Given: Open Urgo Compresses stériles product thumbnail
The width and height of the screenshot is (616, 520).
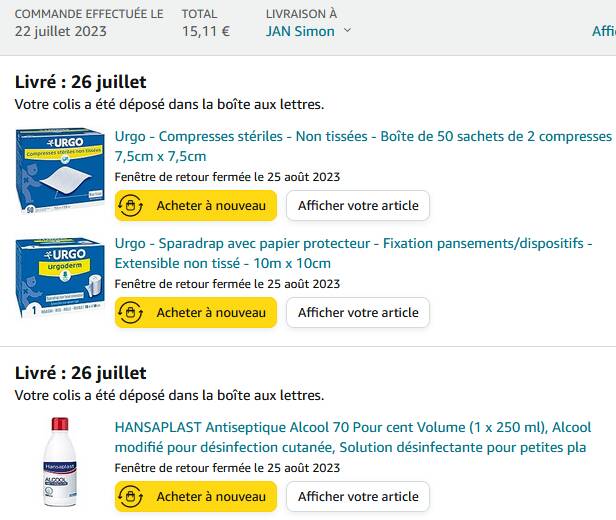Looking at the screenshot, I should [x=60, y=171].
